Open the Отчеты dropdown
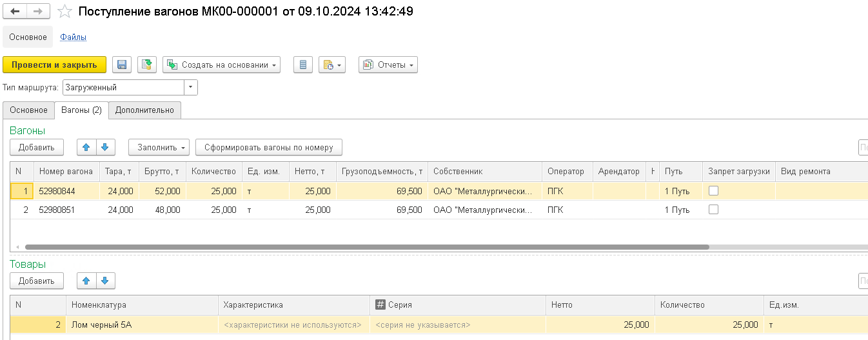The height and width of the screenshot is (340, 868). pos(388,65)
